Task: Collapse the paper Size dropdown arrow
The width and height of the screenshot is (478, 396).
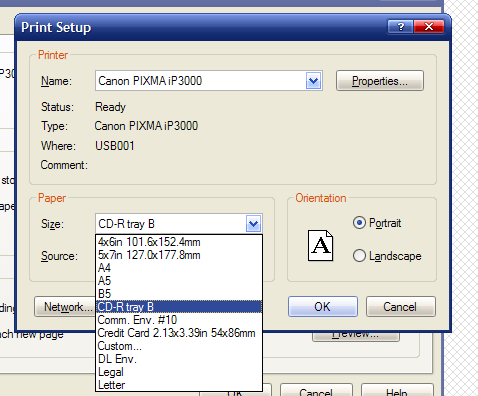Action: [254, 224]
